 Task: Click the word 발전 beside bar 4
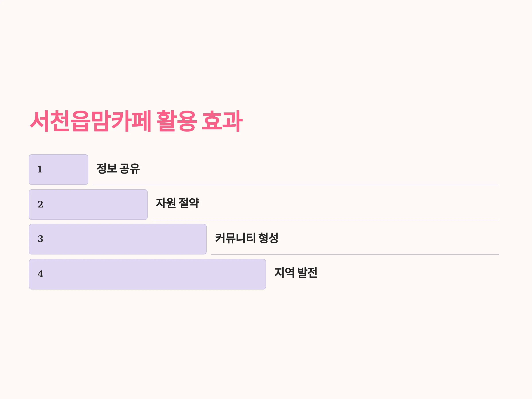307,273
